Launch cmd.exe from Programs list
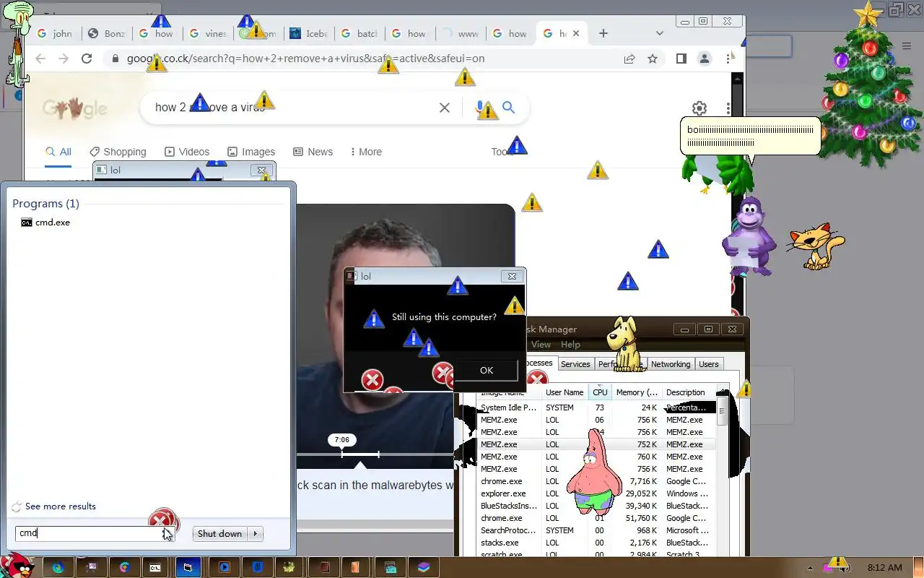The width and height of the screenshot is (924, 578). pyautogui.click(x=45, y=223)
